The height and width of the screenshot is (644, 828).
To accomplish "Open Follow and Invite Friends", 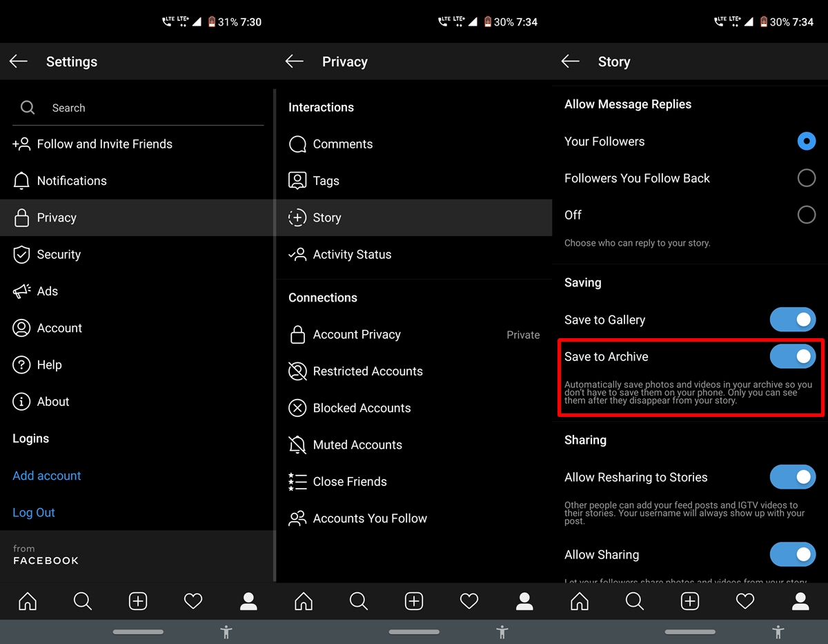I will 138,144.
